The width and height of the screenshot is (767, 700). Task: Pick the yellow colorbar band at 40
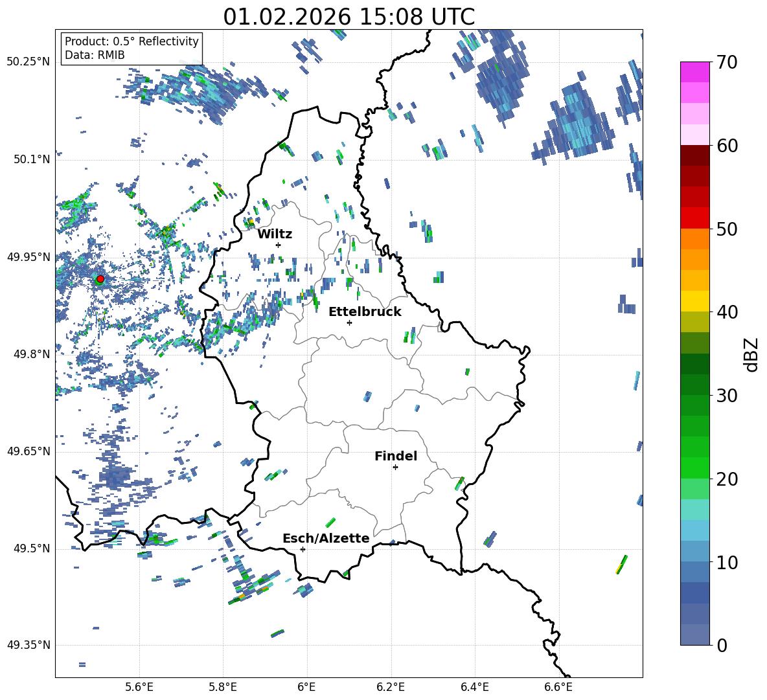pos(695,302)
